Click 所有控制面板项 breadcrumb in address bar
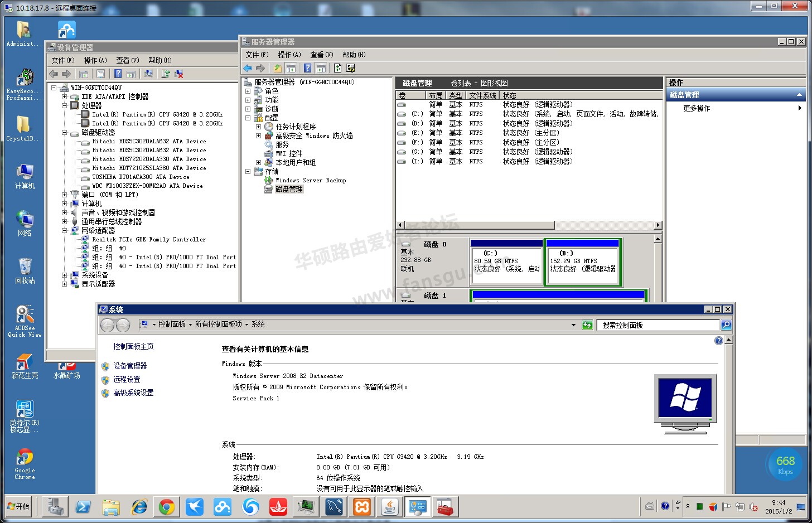Screen dimensions: 812x523 tap(218, 325)
